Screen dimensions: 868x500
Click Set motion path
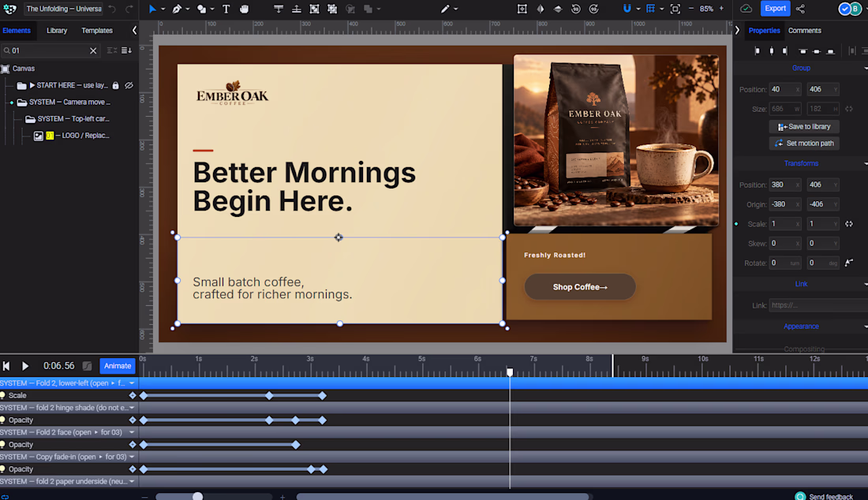tap(804, 144)
